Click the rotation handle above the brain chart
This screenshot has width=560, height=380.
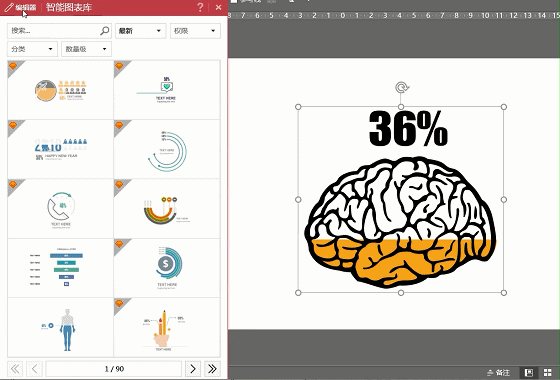coord(402,88)
